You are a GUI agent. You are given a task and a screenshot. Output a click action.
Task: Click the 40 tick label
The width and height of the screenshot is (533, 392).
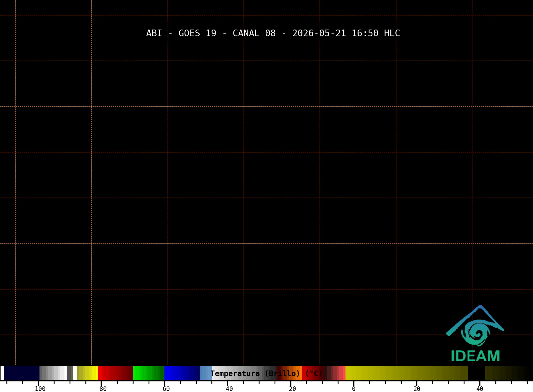point(480,389)
